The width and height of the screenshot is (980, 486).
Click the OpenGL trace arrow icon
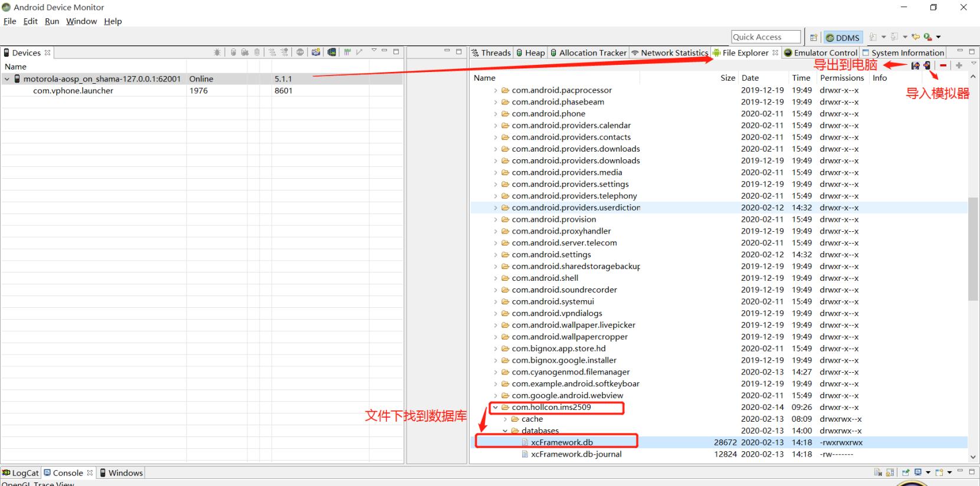point(359,52)
